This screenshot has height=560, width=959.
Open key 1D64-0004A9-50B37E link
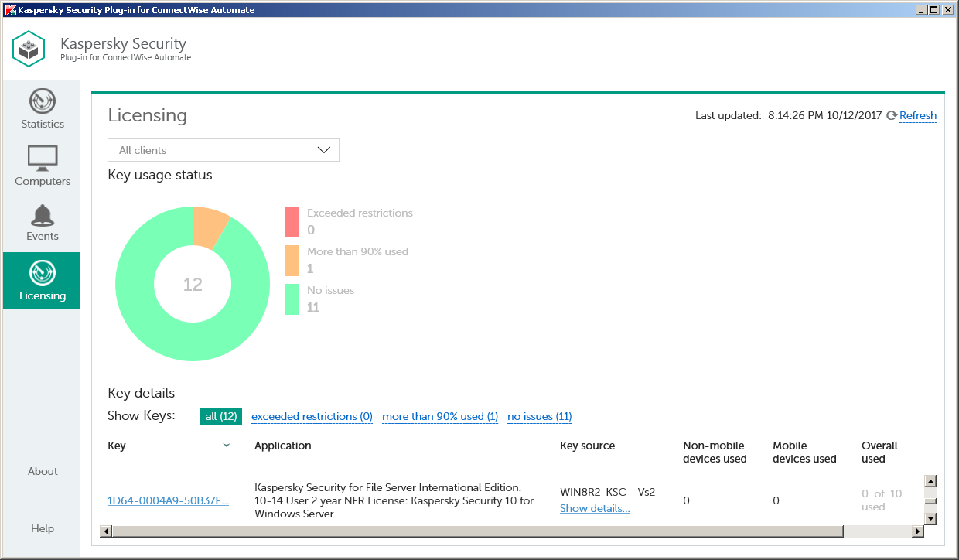point(168,500)
